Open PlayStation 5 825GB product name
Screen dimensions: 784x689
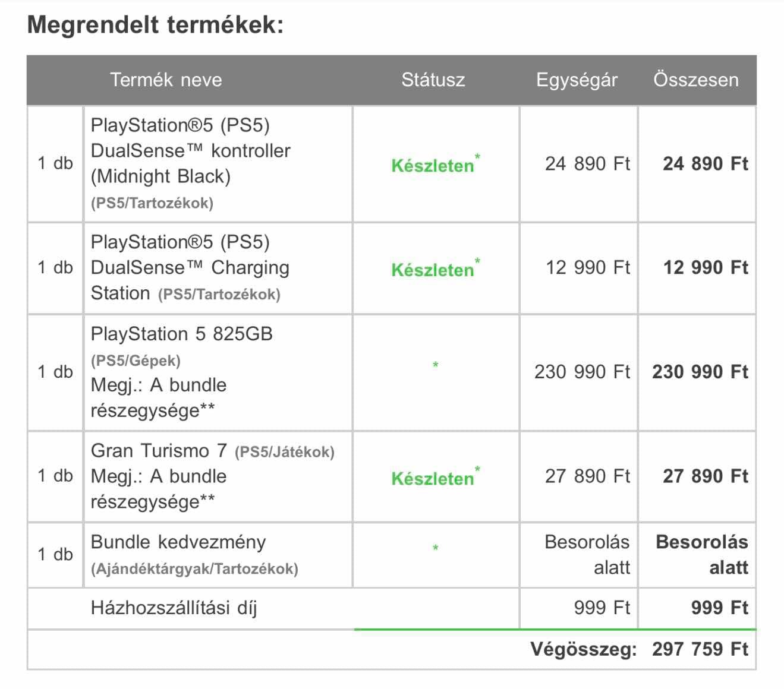click(x=182, y=334)
